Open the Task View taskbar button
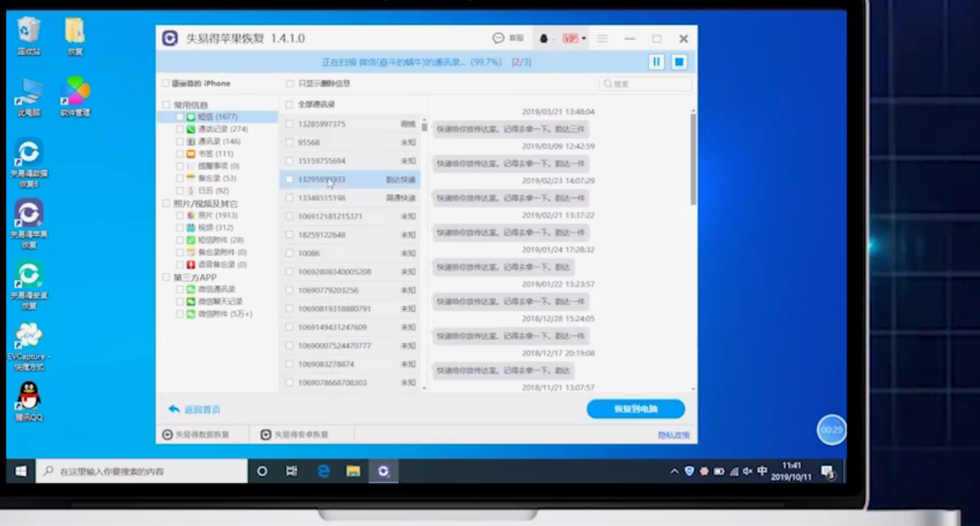 292,471
